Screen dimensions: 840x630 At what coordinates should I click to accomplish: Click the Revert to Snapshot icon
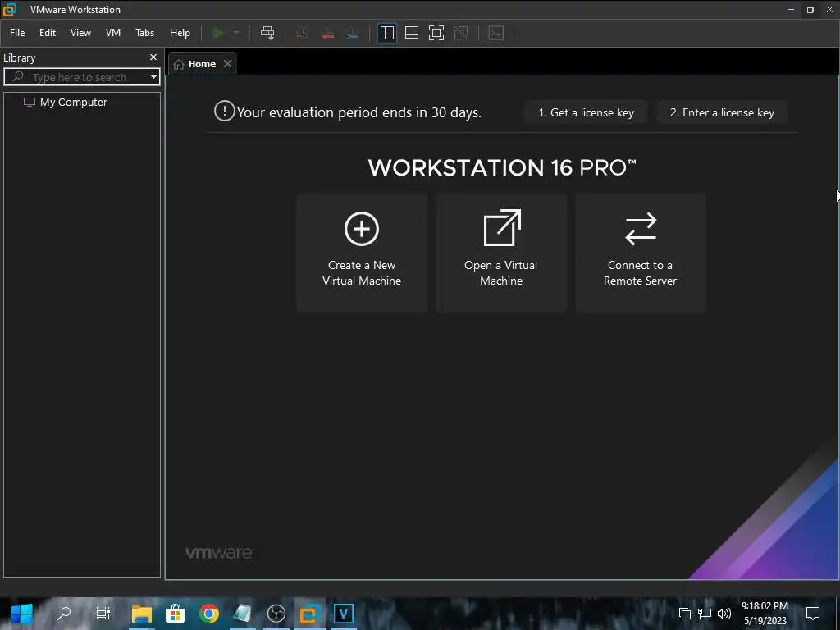[x=327, y=33]
